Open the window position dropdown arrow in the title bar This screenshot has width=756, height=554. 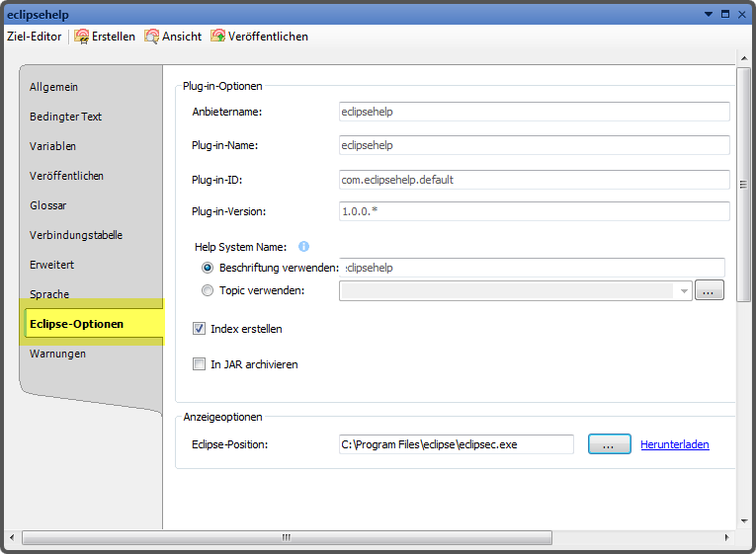tap(708, 14)
